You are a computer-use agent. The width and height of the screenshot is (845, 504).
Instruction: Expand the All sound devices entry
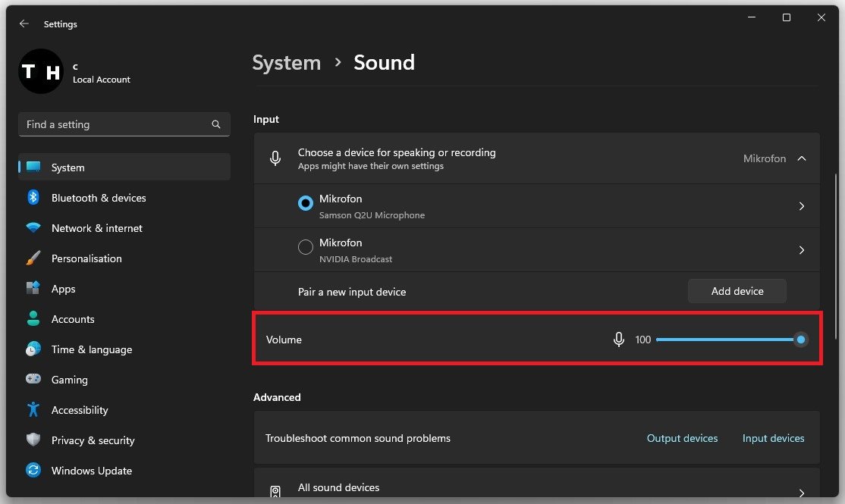[x=802, y=490]
